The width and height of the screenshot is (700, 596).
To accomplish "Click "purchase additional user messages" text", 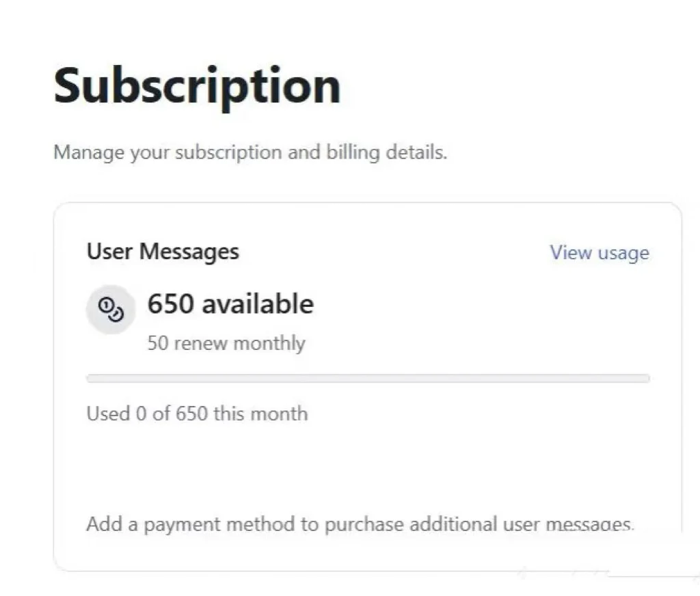I will tap(479, 524).
